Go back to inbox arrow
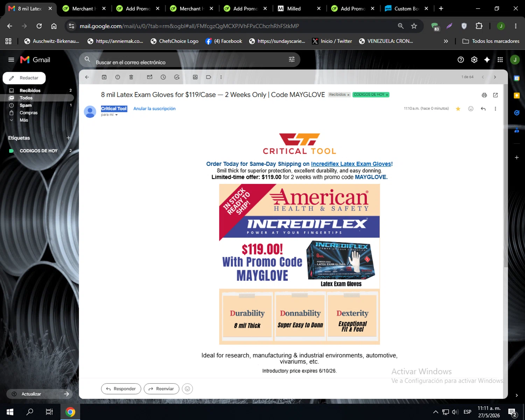The height and width of the screenshot is (420, 525). pos(87,77)
